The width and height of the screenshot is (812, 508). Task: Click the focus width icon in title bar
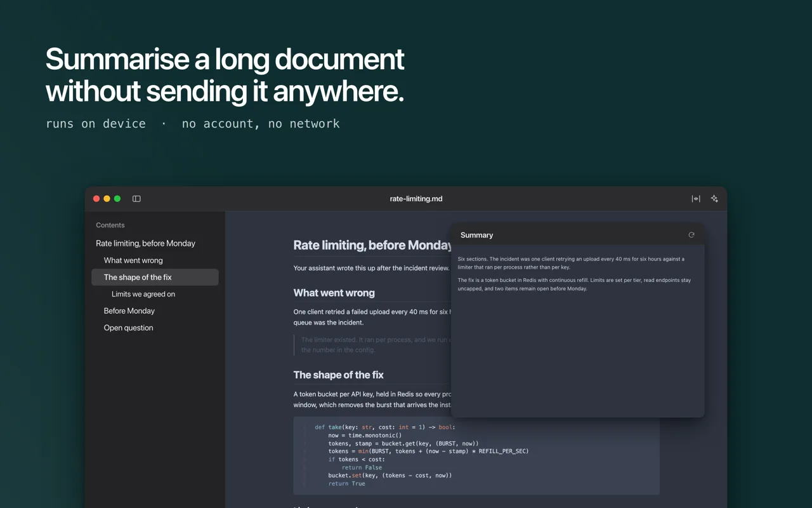(696, 199)
